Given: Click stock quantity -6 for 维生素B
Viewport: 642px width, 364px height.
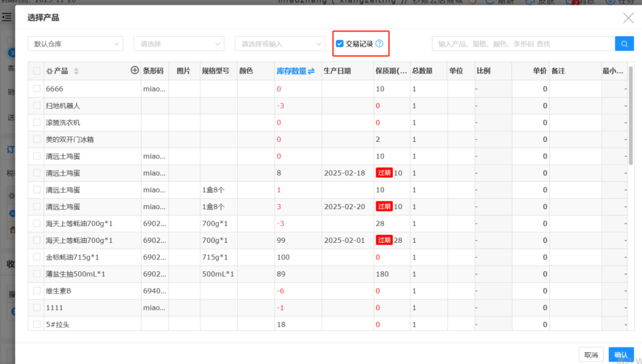Looking at the screenshot, I should tap(280, 291).
